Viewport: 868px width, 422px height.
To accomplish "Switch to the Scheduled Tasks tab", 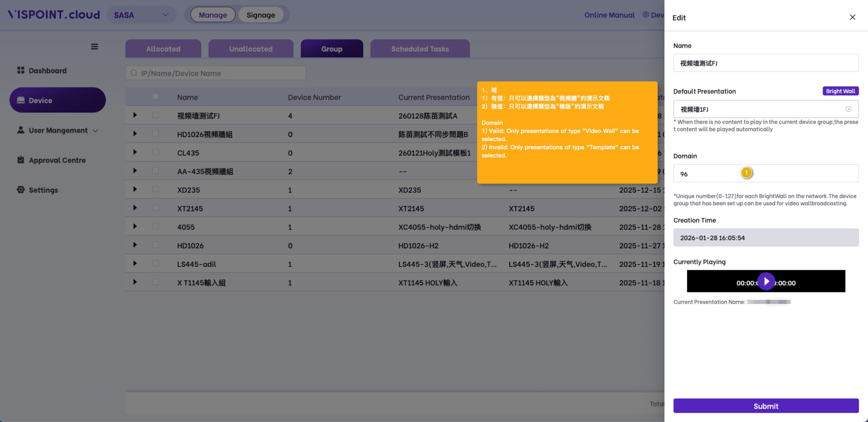I will [x=420, y=49].
